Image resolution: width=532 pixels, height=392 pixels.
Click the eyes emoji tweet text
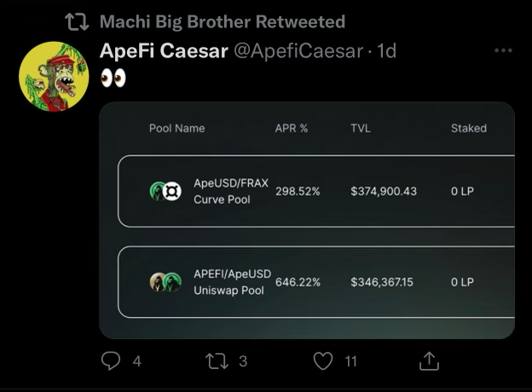tap(113, 78)
